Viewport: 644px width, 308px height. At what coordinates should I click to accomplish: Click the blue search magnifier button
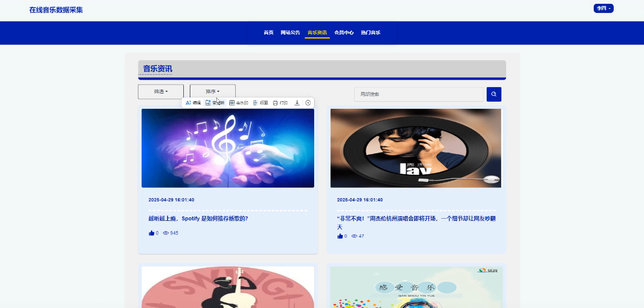pos(494,94)
